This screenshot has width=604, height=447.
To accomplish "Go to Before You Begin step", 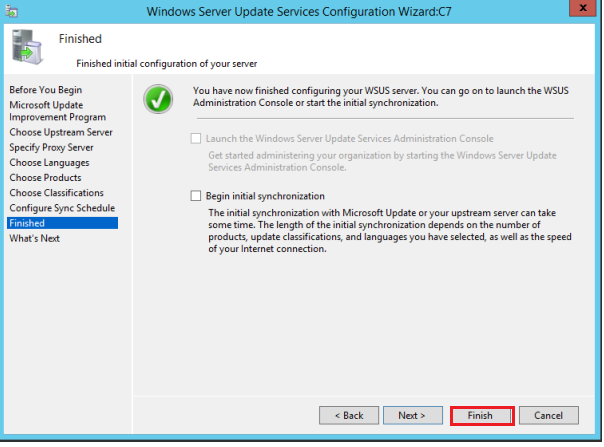I will pyautogui.click(x=46, y=90).
